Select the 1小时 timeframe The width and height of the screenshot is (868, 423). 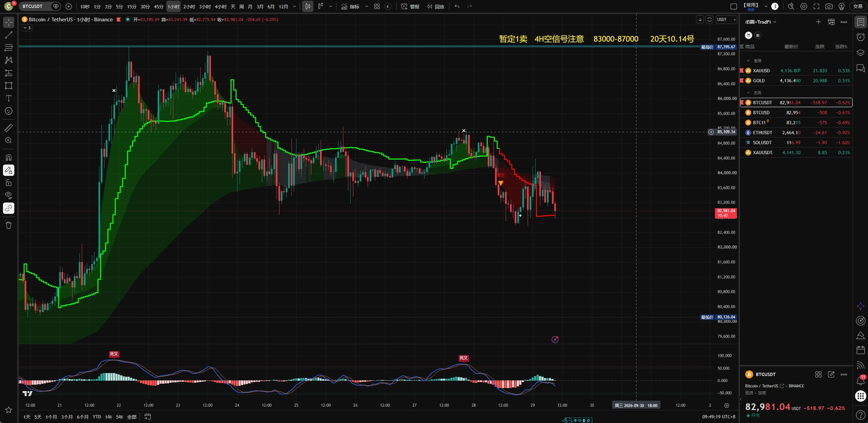coord(174,6)
